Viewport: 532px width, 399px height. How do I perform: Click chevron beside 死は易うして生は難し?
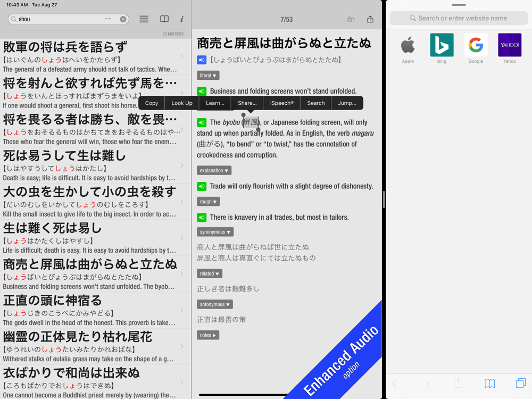pyautogui.click(x=182, y=165)
